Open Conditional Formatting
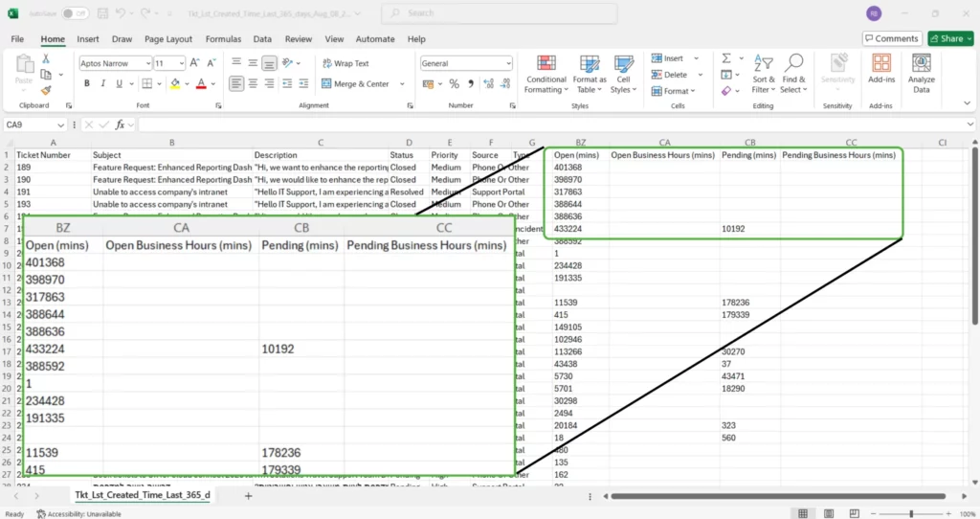 point(546,75)
